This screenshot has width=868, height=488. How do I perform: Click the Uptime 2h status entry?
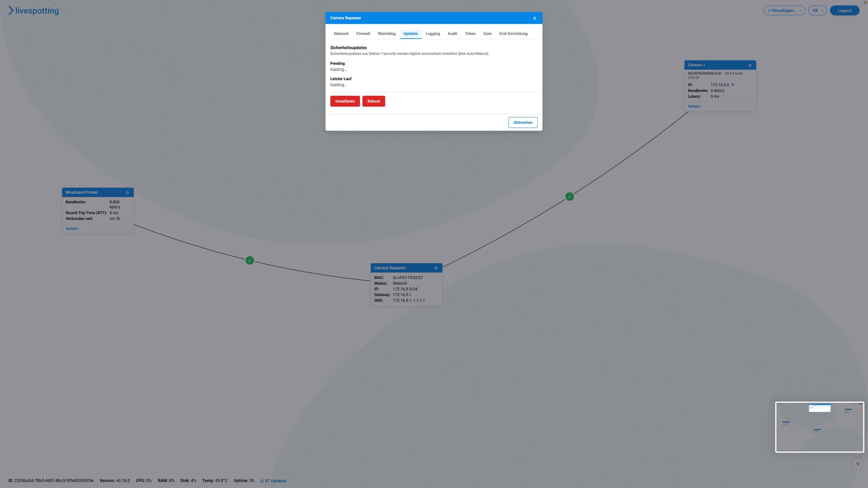(x=243, y=481)
